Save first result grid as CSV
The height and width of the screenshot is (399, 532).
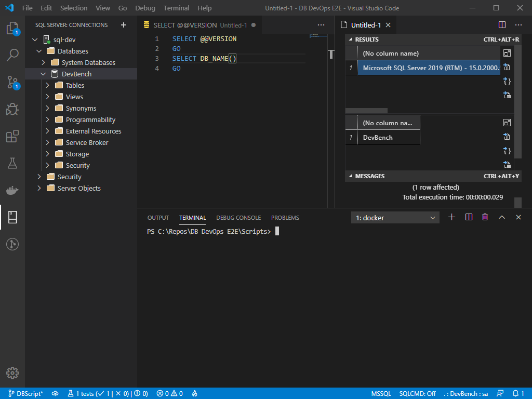point(507,67)
